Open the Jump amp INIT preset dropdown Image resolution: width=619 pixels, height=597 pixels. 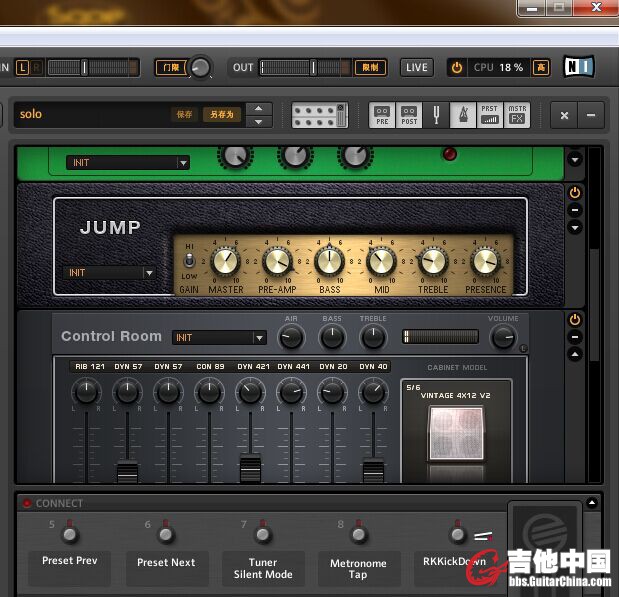coord(109,273)
